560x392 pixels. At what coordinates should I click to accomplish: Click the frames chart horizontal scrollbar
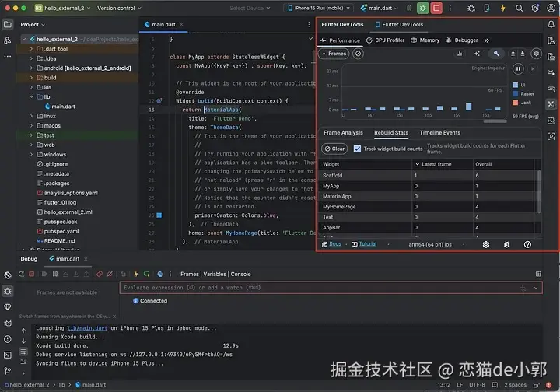tap(495, 121)
